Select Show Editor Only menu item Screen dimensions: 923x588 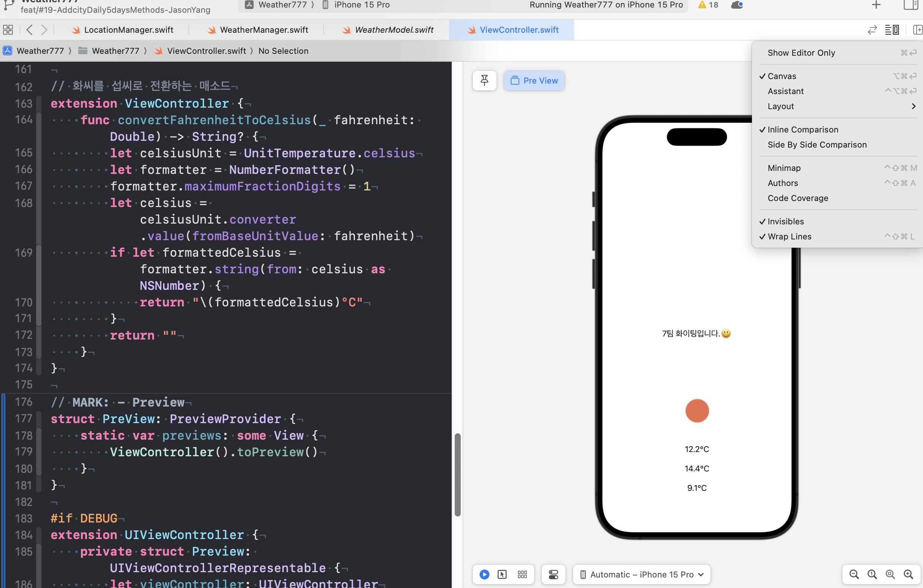tap(801, 53)
